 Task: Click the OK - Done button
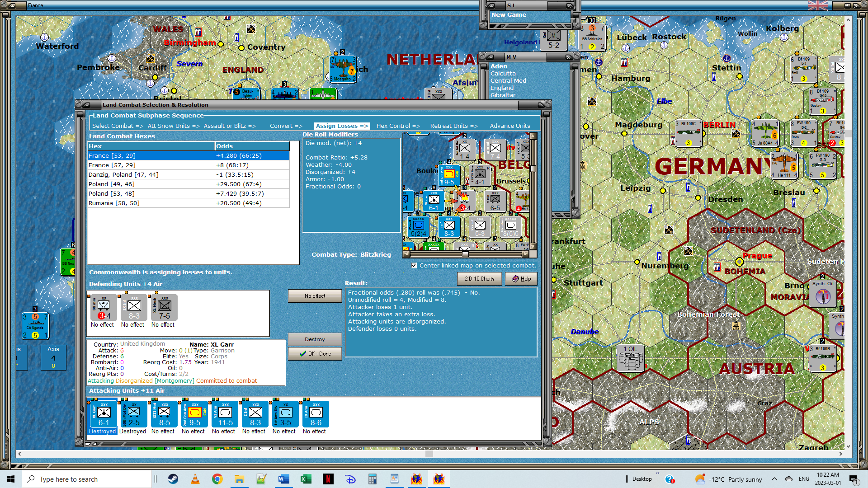click(x=315, y=354)
